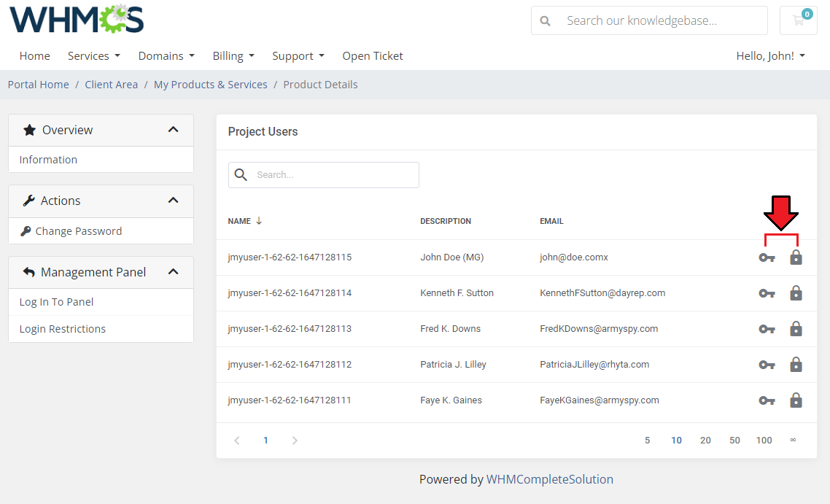Open the Services dropdown menu

click(93, 55)
